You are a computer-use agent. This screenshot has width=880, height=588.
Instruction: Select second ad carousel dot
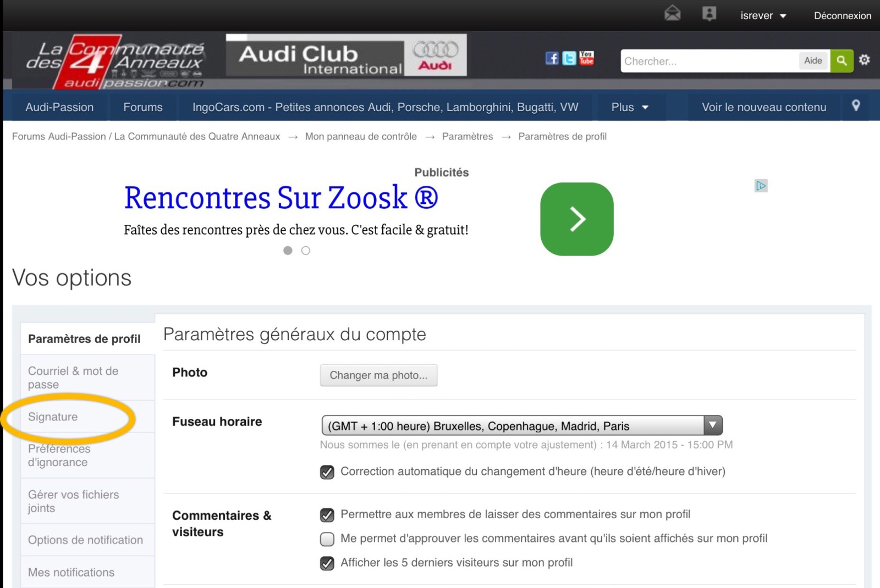click(306, 251)
